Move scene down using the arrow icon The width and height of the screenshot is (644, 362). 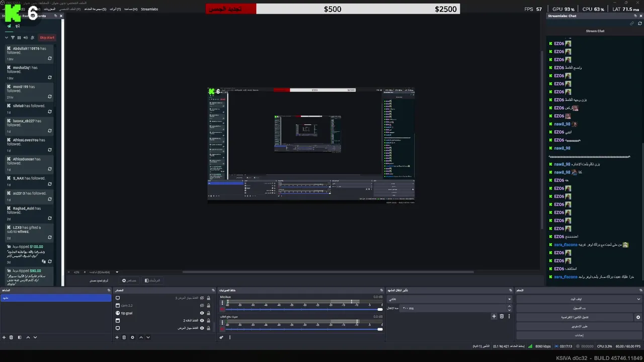click(x=35, y=337)
